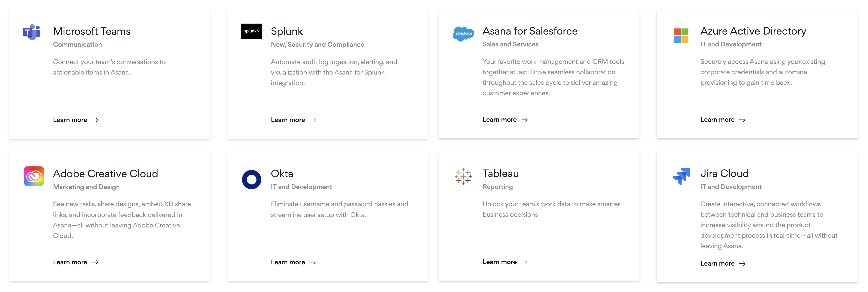The width and height of the screenshot is (868, 292).
Task: Follow Learn more for Asana for Salesforce
Action: click(x=505, y=120)
